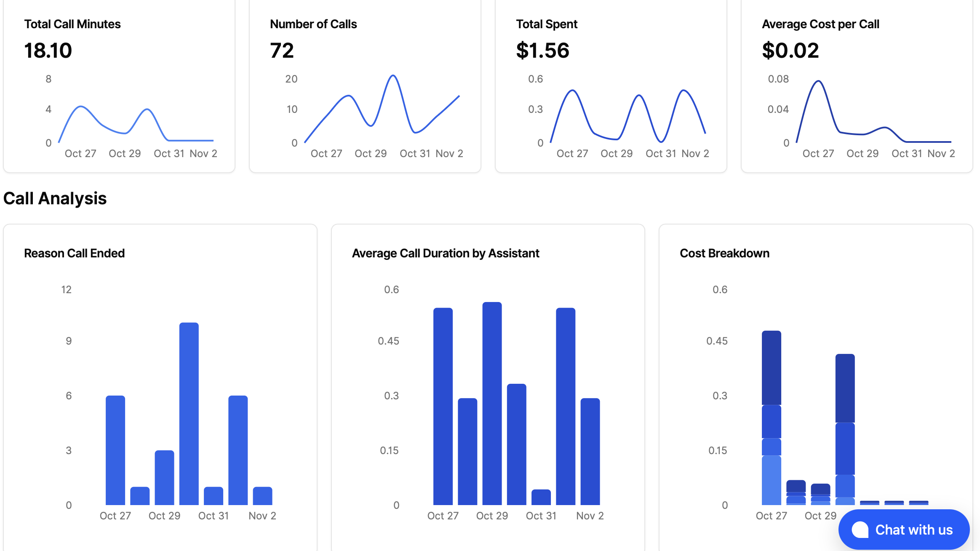Click the Number of Calls card title
980x551 pixels.
click(313, 24)
